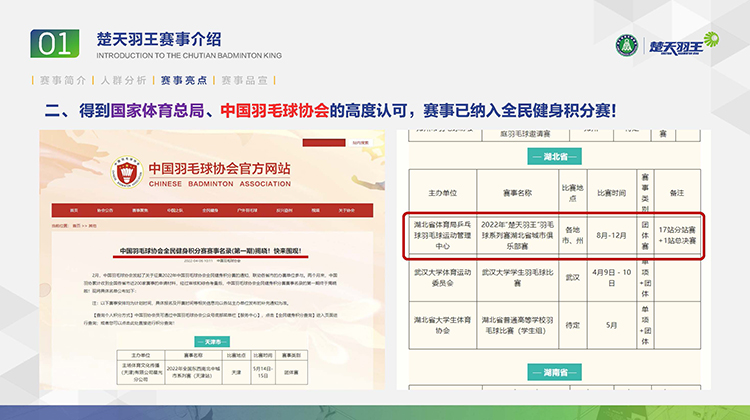Open the 人群分析 section tab
The height and width of the screenshot is (420, 750).
click(123, 80)
